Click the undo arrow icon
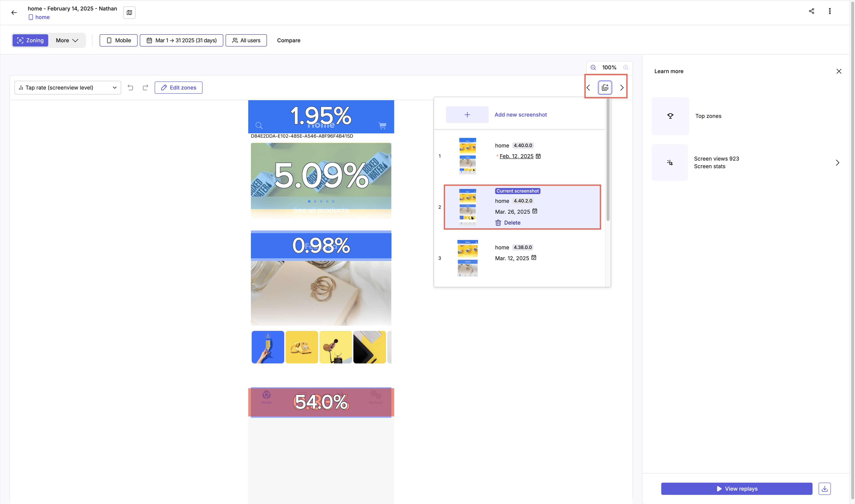The width and height of the screenshot is (855, 504). click(130, 88)
